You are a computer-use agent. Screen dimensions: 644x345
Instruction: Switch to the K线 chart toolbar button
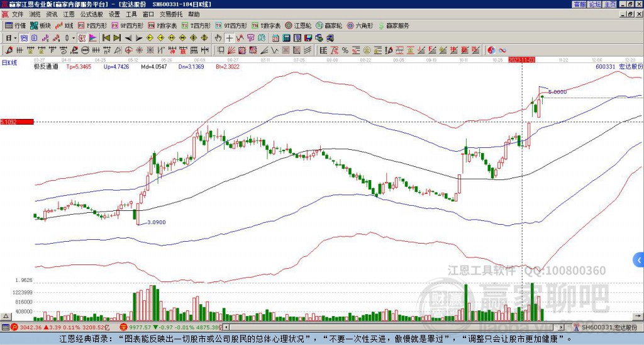click(64, 25)
